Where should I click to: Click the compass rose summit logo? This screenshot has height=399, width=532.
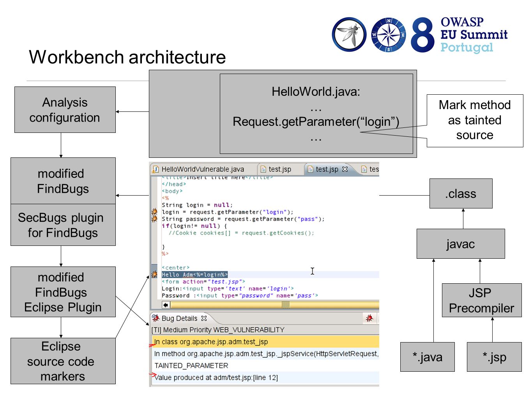[x=388, y=35]
